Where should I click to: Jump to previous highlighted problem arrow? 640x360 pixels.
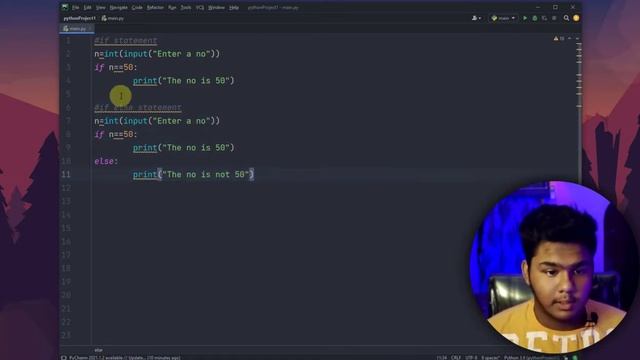click(570, 38)
